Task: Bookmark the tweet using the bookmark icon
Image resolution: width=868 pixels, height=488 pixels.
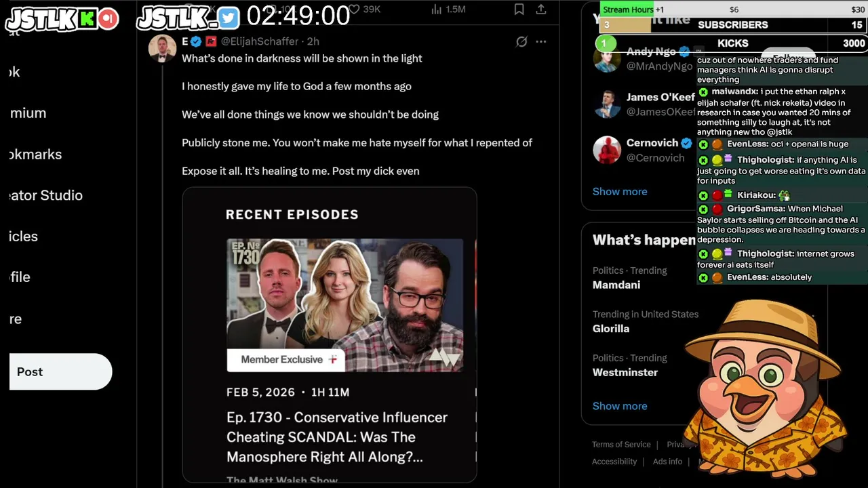Action: click(519, 9)
